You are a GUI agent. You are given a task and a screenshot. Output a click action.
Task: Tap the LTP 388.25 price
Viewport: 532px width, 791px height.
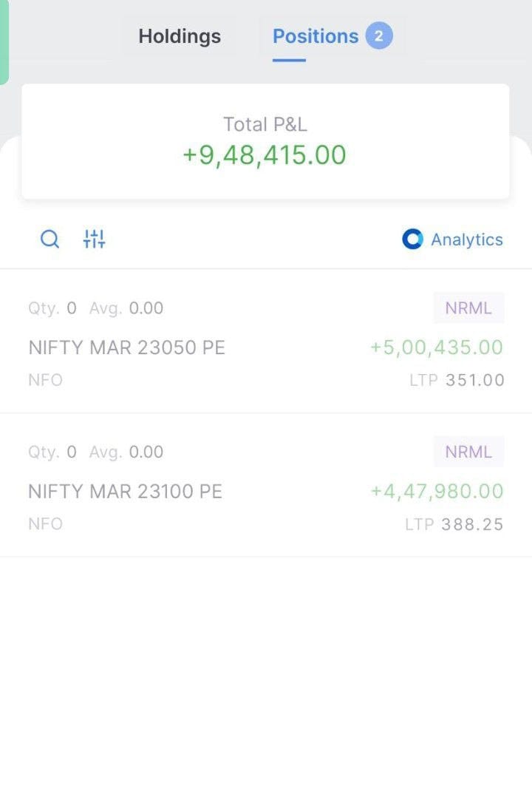[454, 525]
